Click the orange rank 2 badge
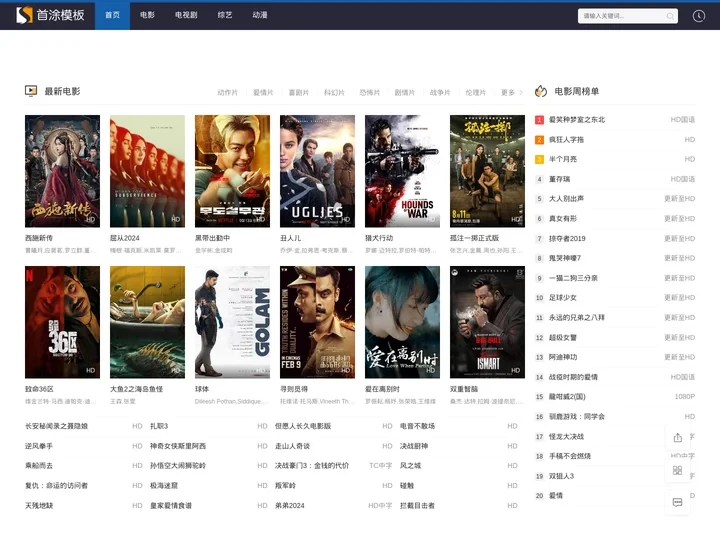Viewport: 720px width, 540px height. (x=539, y=140)
